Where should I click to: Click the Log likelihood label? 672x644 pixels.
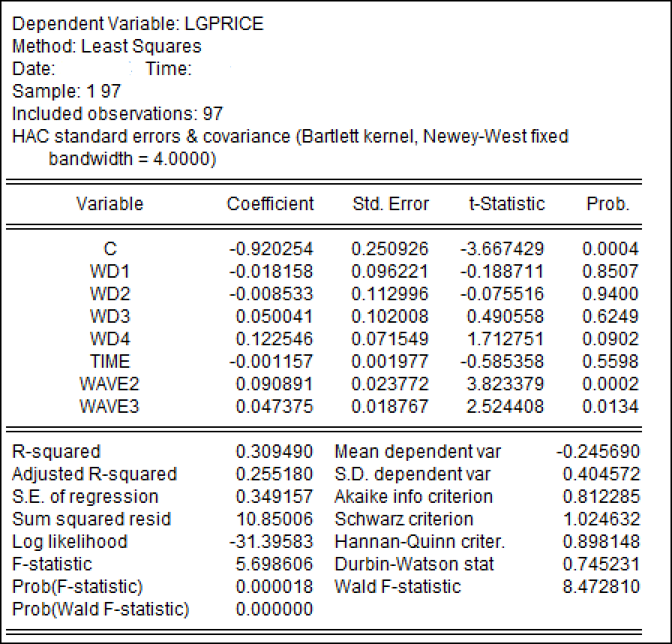click(70, 542)
